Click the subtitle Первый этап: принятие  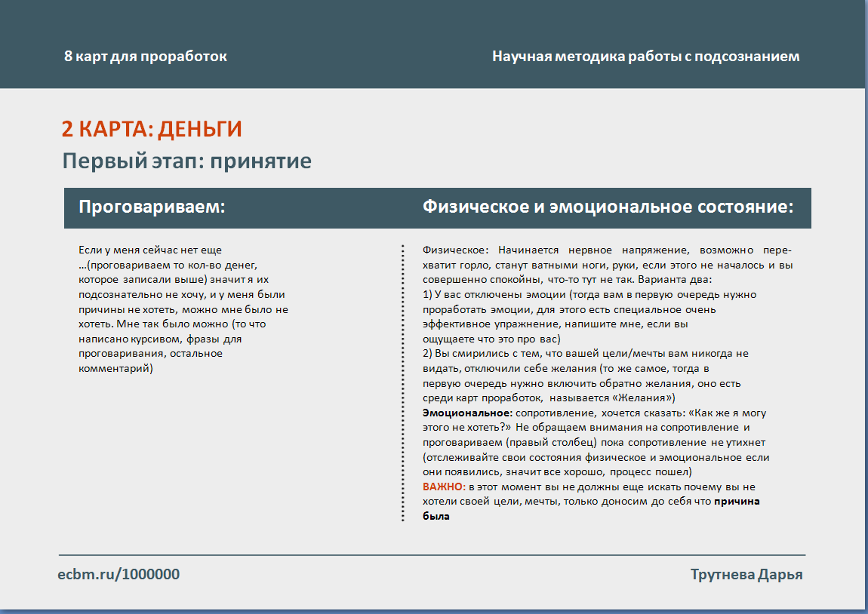click(186, 161)
